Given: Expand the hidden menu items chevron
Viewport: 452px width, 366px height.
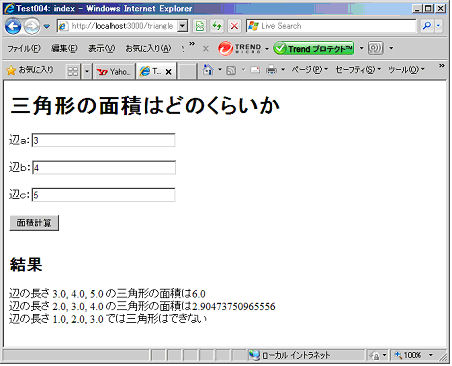Looking at the screenshot, I should [192, 44].
